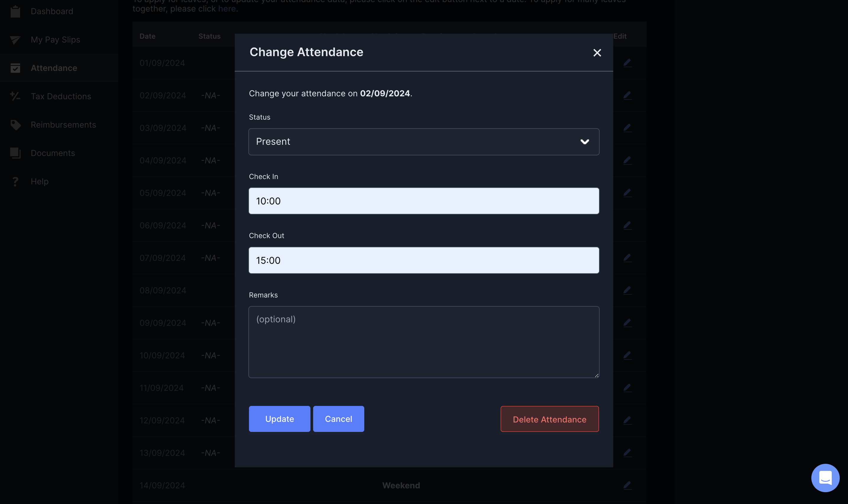Click the Cancel button
Viewport: 848px width, 504px height.
click(x=338, y=418)
